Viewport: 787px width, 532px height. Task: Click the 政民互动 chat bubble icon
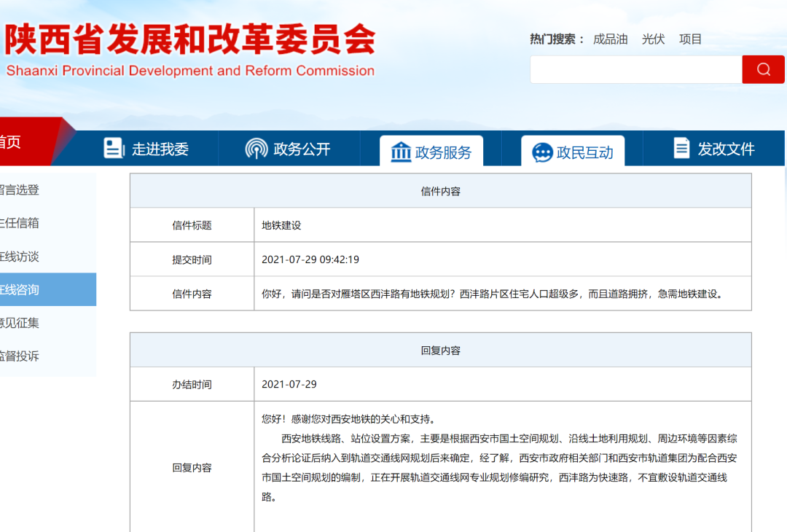[x=542, y=152]
